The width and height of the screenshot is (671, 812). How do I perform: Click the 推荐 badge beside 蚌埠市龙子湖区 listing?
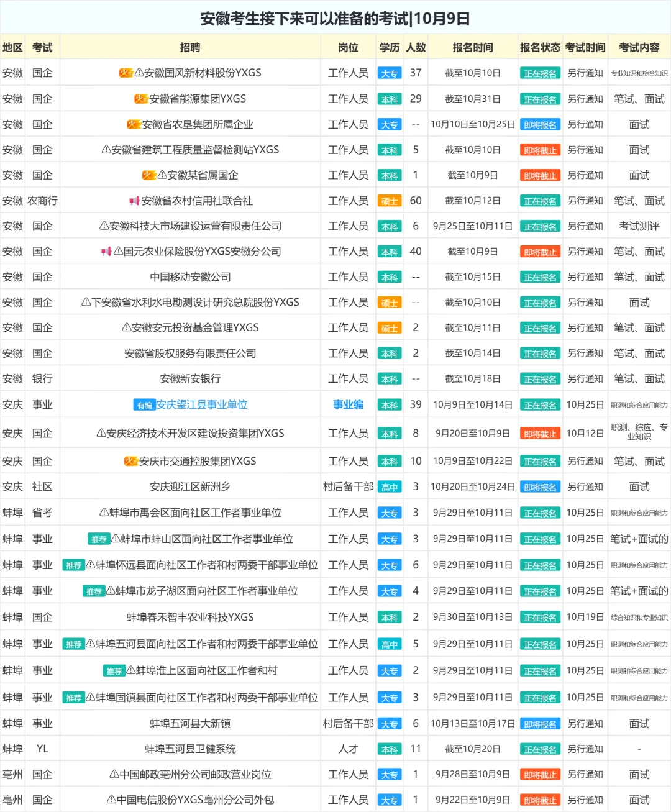tap(93, 591)
